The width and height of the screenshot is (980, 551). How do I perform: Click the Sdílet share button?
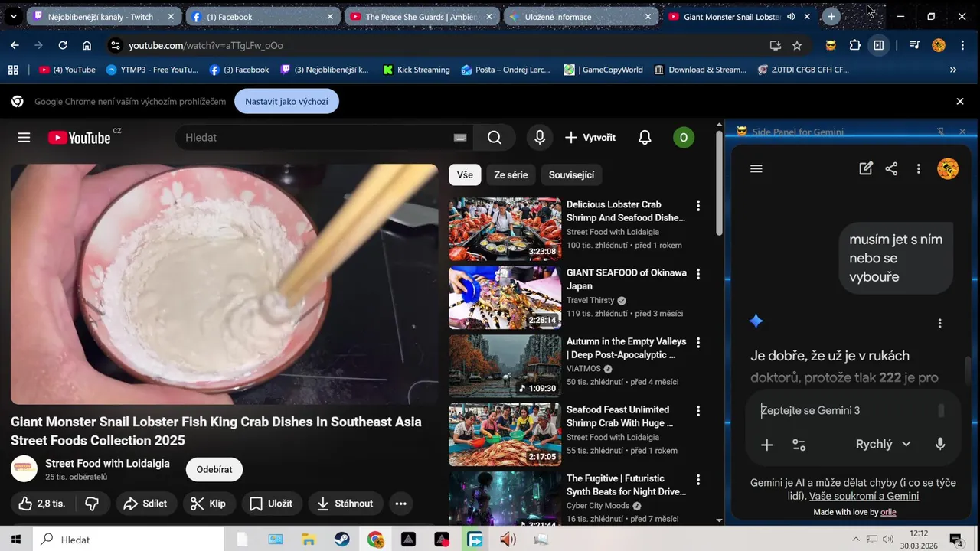[x=146, y=504]
